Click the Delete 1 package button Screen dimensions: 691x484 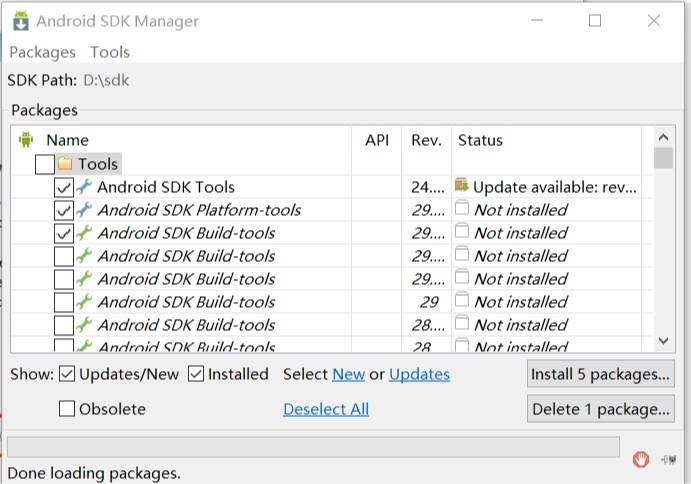(600, 409)
